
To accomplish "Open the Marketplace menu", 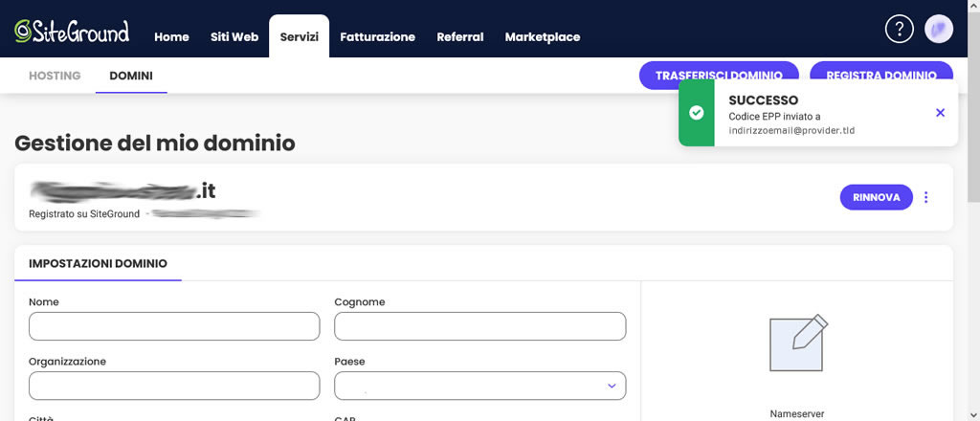I will click(x=543, y=37).
